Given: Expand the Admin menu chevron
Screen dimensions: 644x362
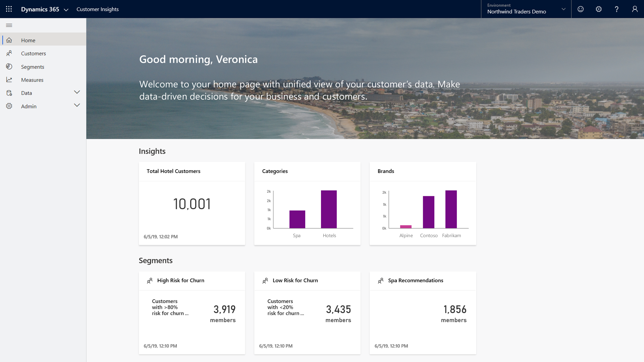Looking at the screenshot, I should pyautogui.click(x=77, y=105).
